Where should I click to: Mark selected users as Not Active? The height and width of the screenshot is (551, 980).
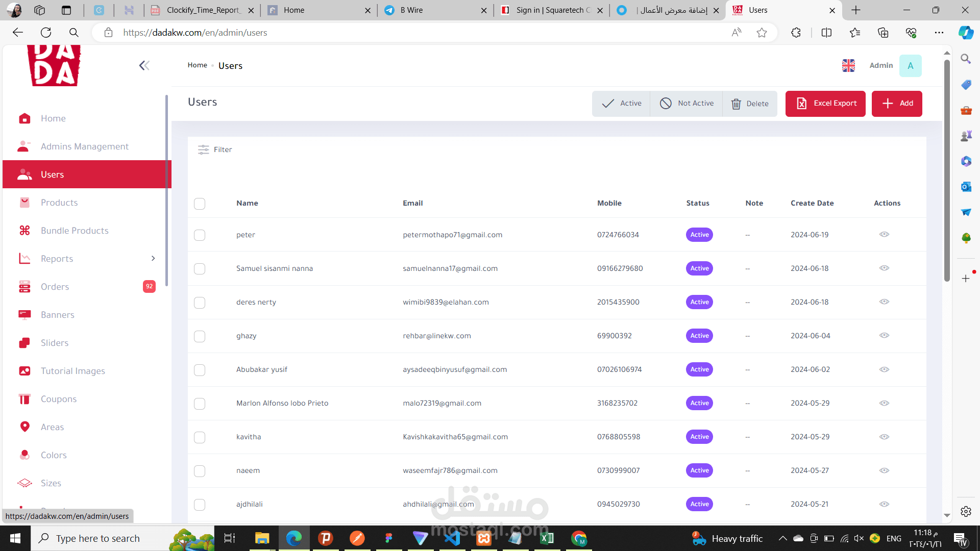tap(687, 104)
